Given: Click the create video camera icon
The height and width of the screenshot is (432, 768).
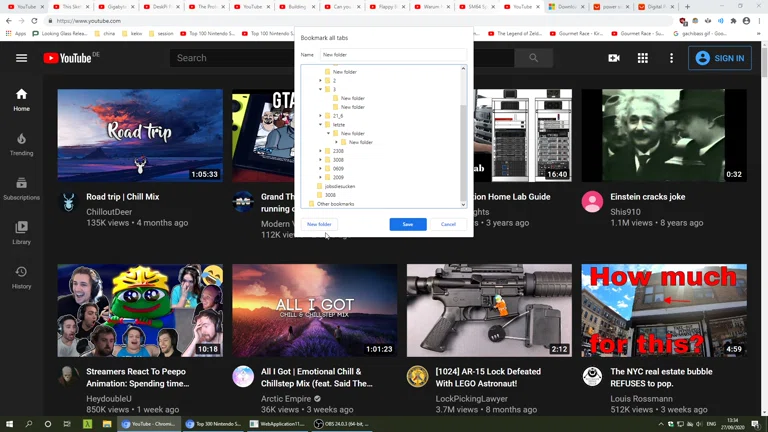Looking at the screenshot, I should (614, 58).
